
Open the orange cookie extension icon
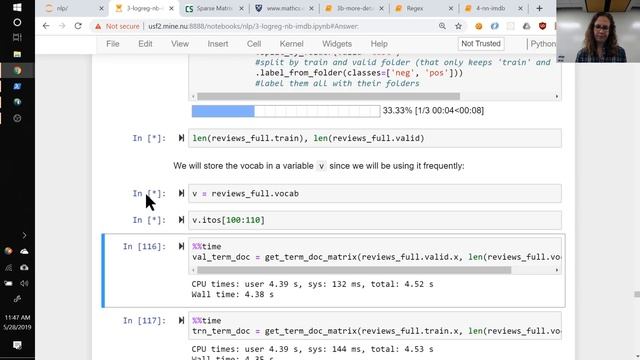[x=479, y=26]
